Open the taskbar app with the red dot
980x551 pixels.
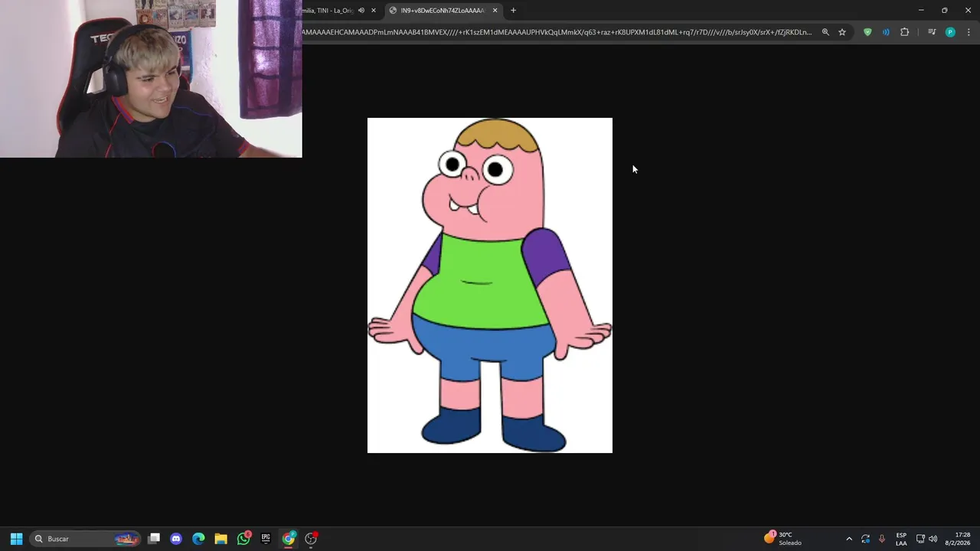point(311,539)
